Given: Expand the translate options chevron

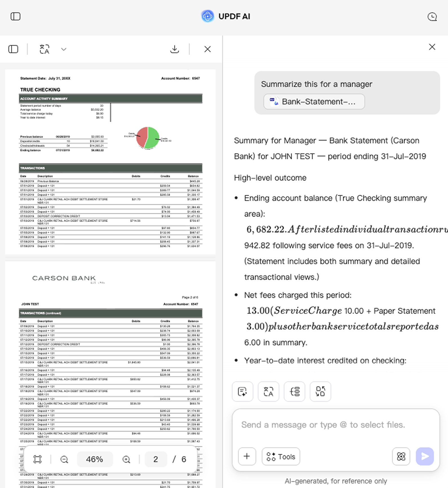Looking at the screenshot, I should [64, 49].
